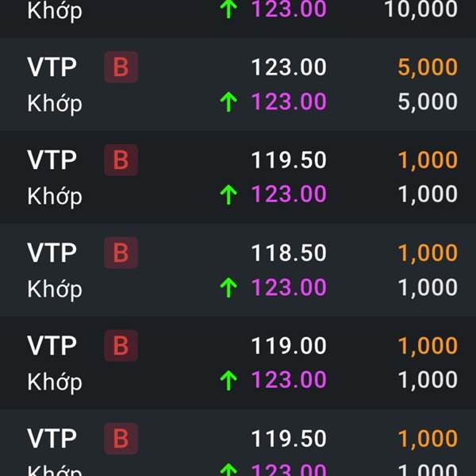This screenshot has height=476, width=476.
Task: Open the VTP ticker in the 123.00 order
Action: point(52,67)
